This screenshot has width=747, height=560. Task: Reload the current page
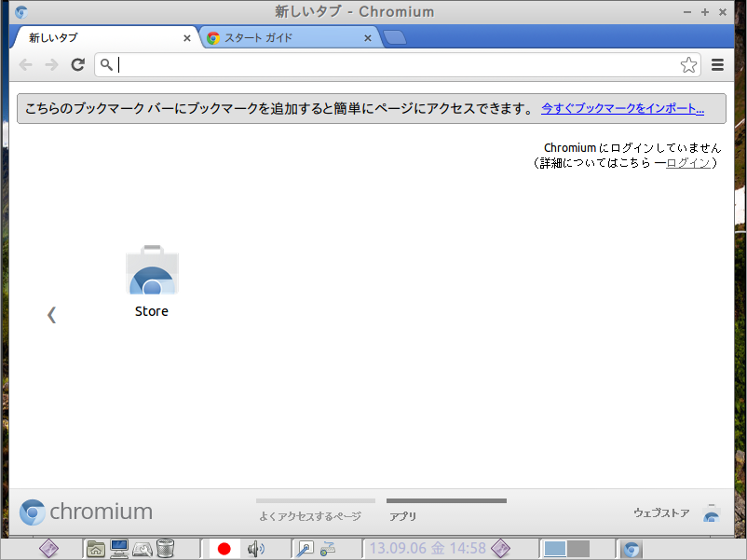[x=77, y=64]
